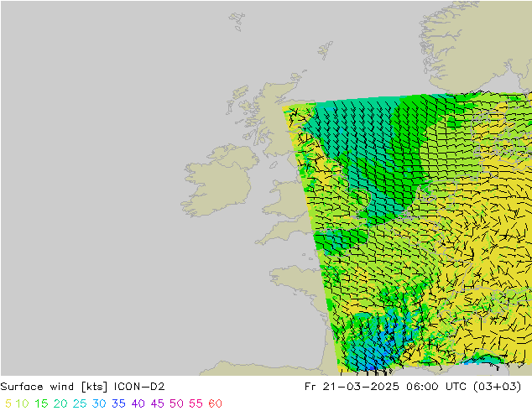This screenshot has width=532, height=411.
Task: Click the light blue '30' legend value
Action: click(99, 403)
